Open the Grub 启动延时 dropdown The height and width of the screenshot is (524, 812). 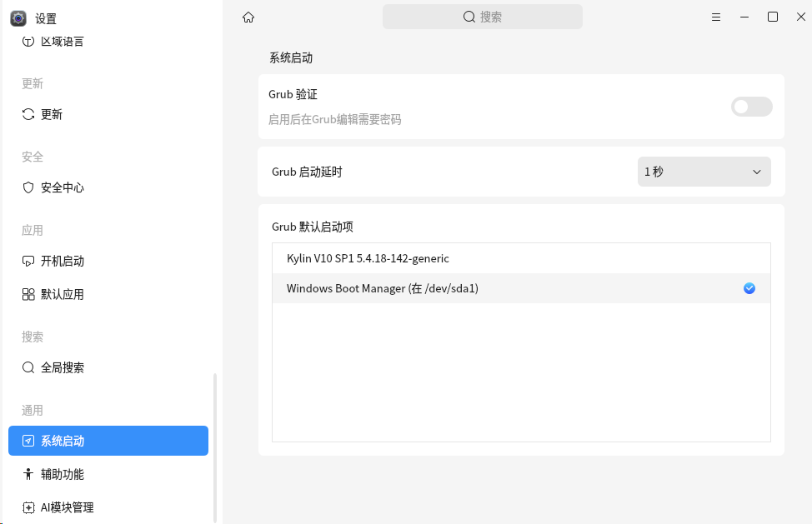(704, 172)
